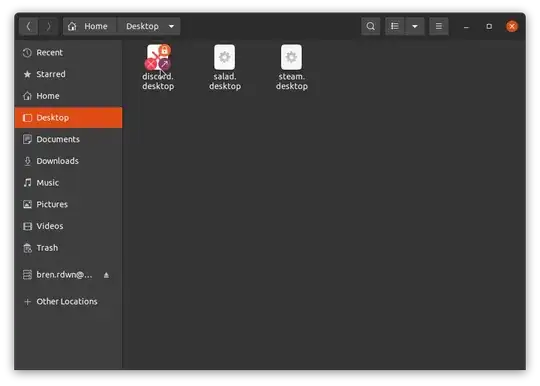This screenshot has width=540, height=386.
Task: Go back with the left arrow button
Action: tap(29, 26)
